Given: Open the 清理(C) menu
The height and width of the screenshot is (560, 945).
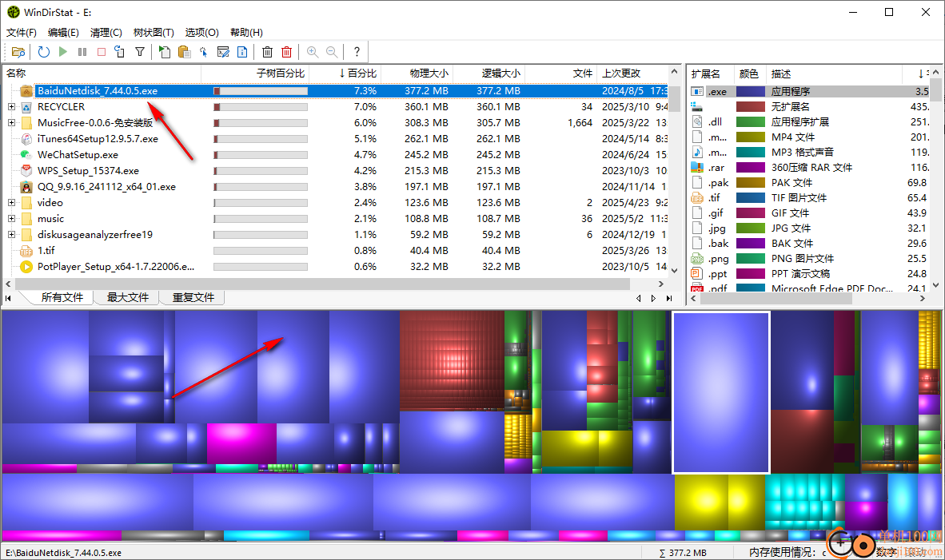Looking at the screenshot, I should click(106, 33).
